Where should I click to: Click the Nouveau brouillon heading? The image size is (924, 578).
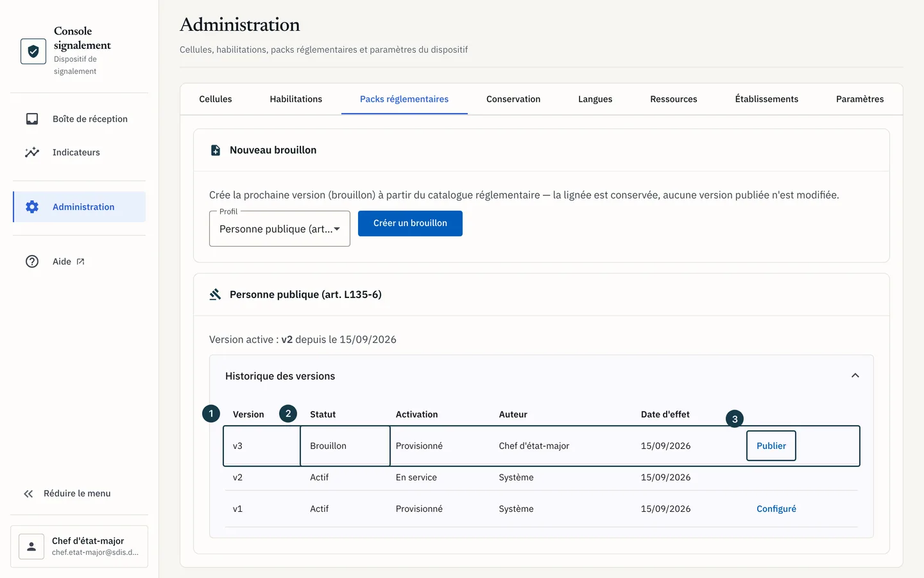click(273, 150)
